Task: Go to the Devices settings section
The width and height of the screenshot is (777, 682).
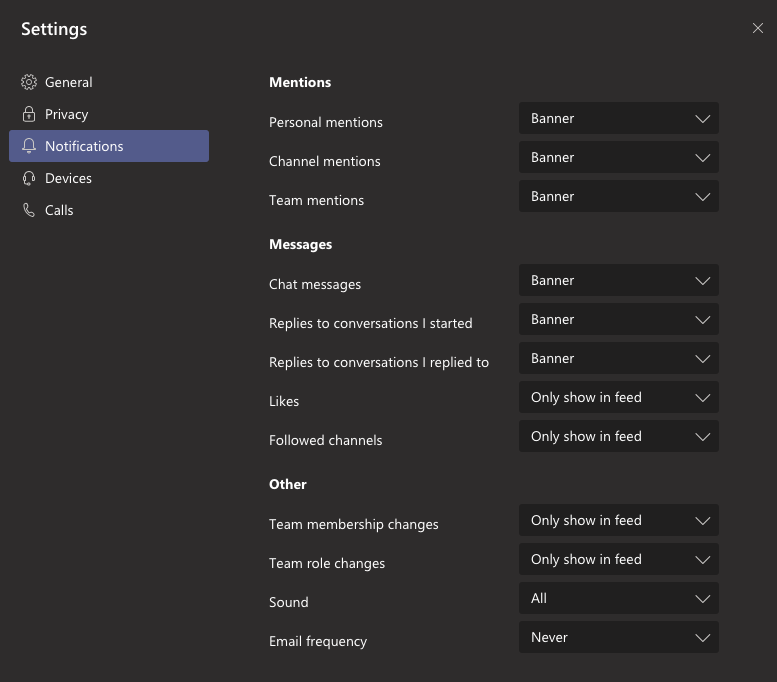Action: [x=109, y=178]
